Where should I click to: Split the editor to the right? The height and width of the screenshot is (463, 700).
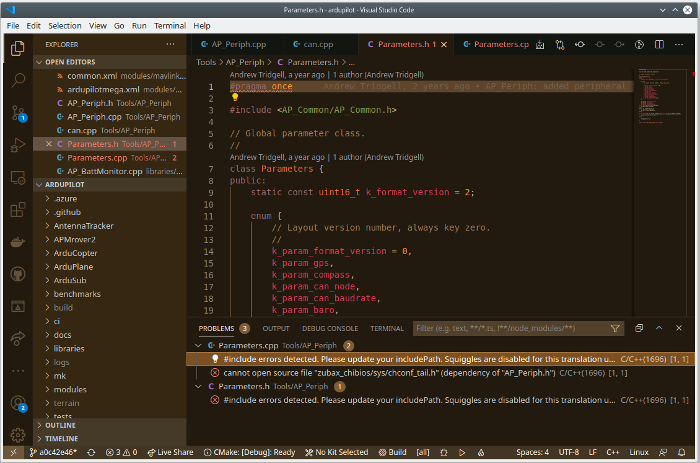tap(659, 44)
